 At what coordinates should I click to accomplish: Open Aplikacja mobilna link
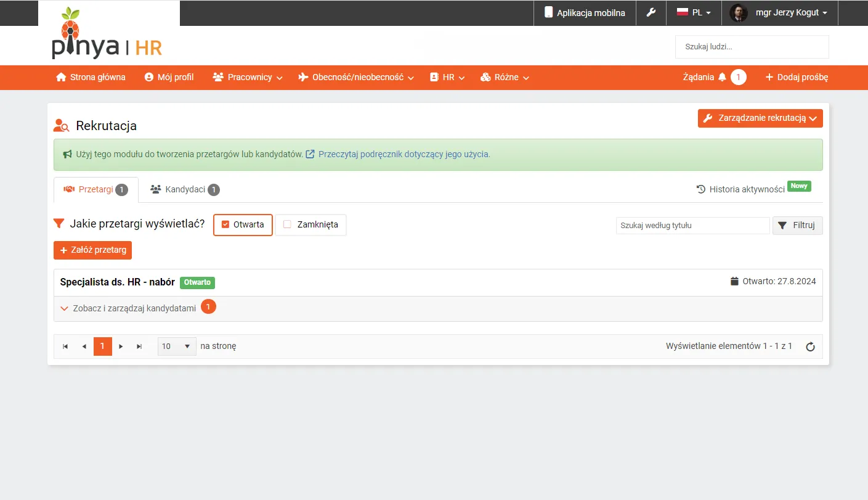tap(585, 12)
